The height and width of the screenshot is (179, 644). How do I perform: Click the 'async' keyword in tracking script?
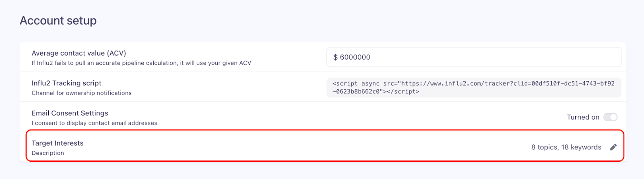(x=370, y=84)
